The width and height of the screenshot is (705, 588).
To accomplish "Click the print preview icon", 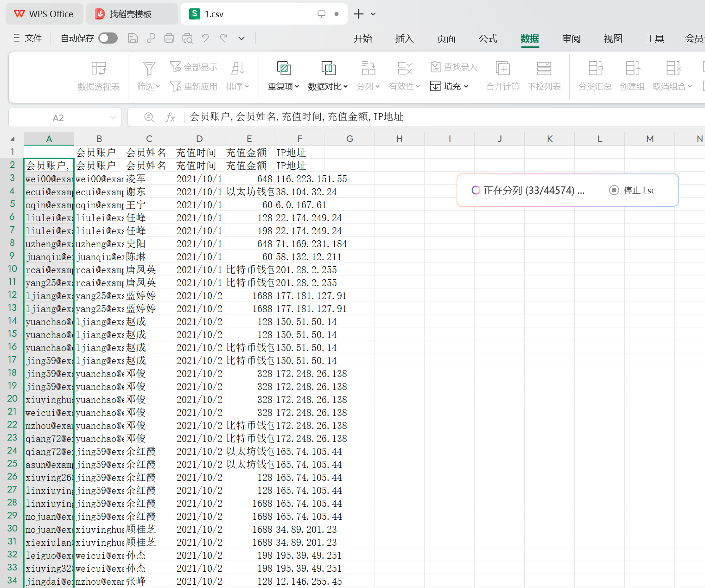I will click(187, 38).
